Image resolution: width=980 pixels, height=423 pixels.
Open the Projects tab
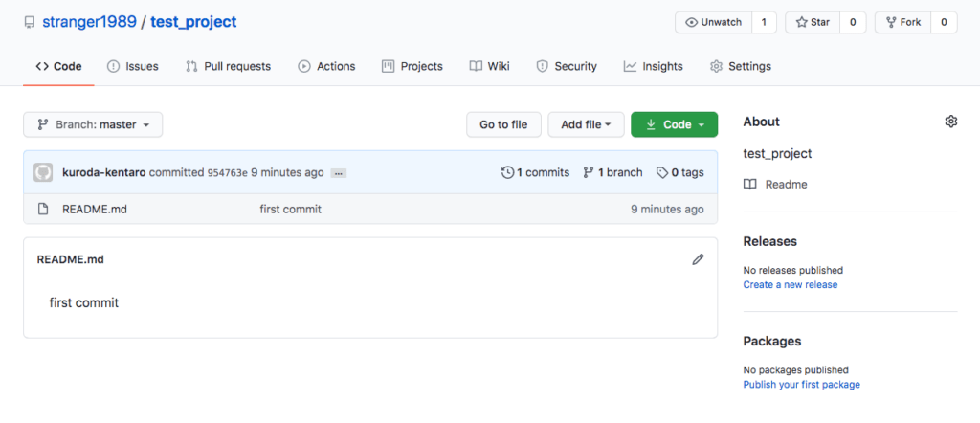click(x=412, y=66)
